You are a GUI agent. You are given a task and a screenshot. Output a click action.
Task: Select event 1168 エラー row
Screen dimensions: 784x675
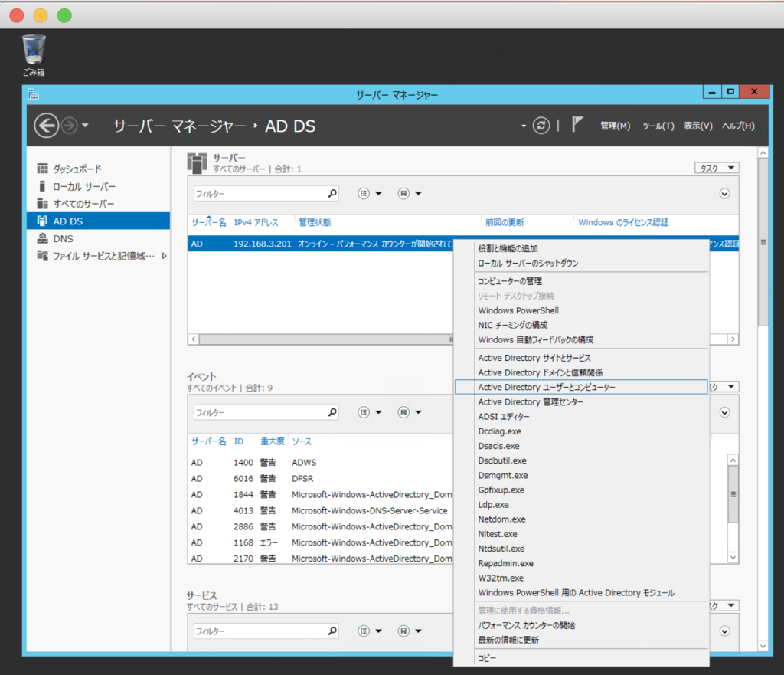321,542
